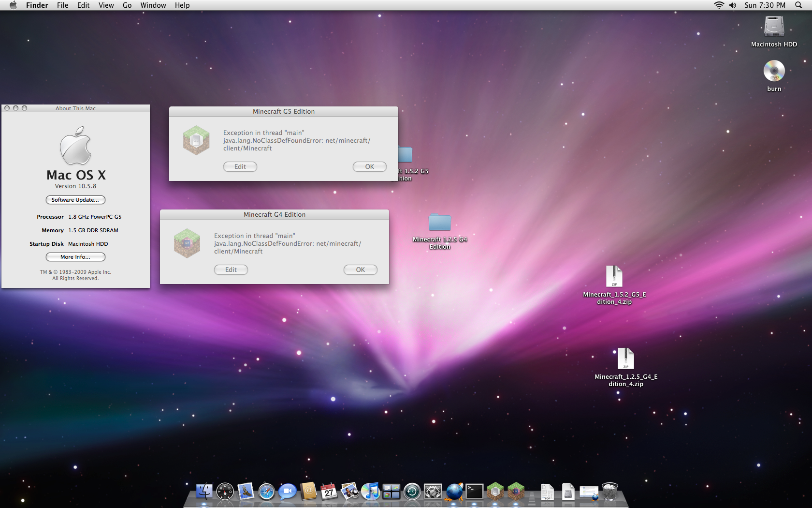Click the Minecraft G4 Edition title bar
This screenshot has width=812, height=508.
(x=275, y=214)
